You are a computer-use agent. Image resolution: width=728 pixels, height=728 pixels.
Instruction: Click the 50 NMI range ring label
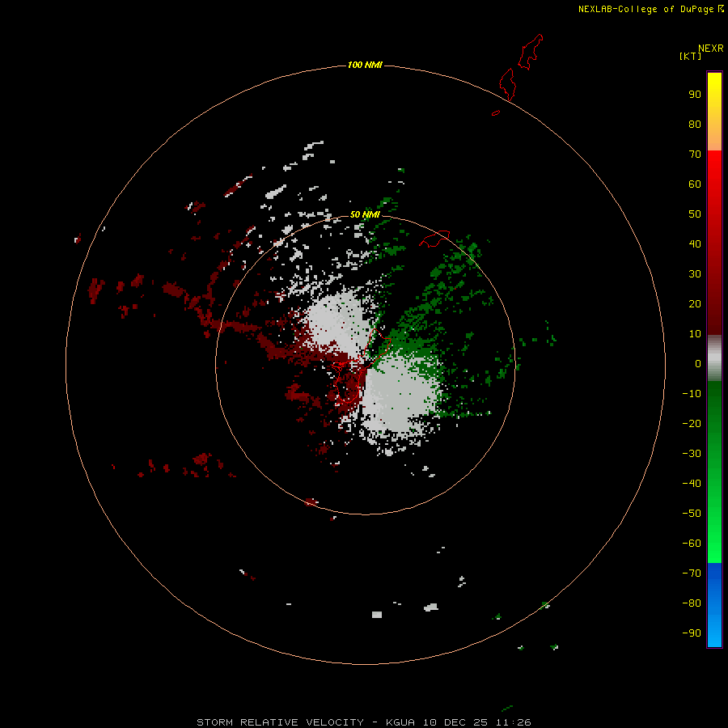tap(365, 214)
